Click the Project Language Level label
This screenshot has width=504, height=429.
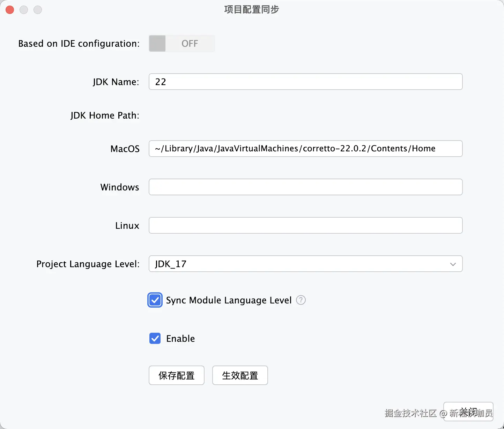[x=88, y=264]
